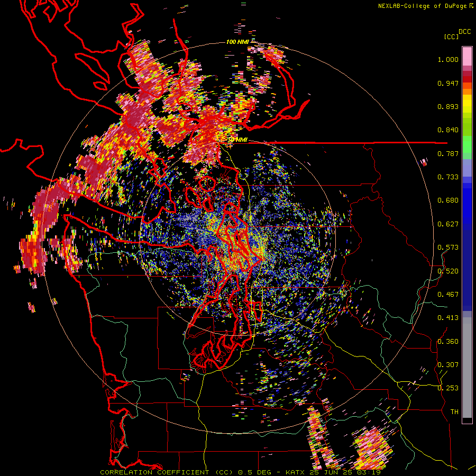476x476 pixels.
Task: Click the 0.627 legend value
Action: coord(448,224)
